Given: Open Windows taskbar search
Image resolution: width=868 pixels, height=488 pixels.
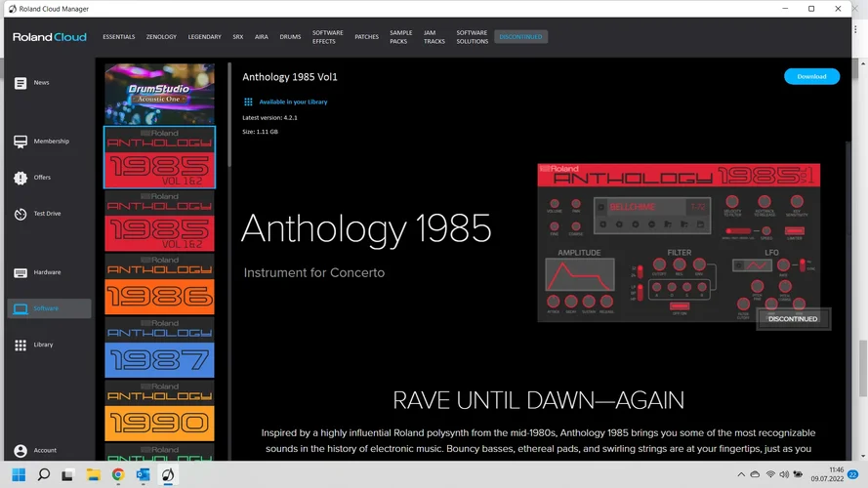Looking at the screenshot, I should (x=43, y=475).
